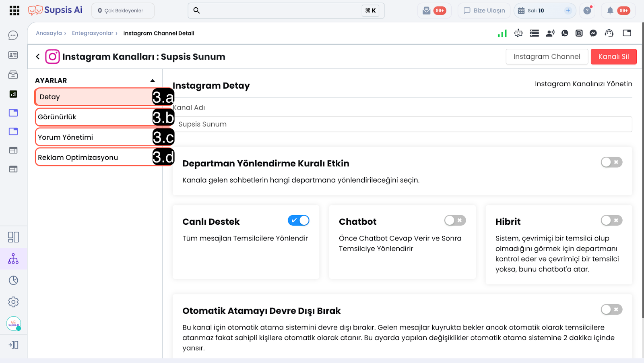
Task: Open the settings gear in left sidebar
Action: click(13, 302)
